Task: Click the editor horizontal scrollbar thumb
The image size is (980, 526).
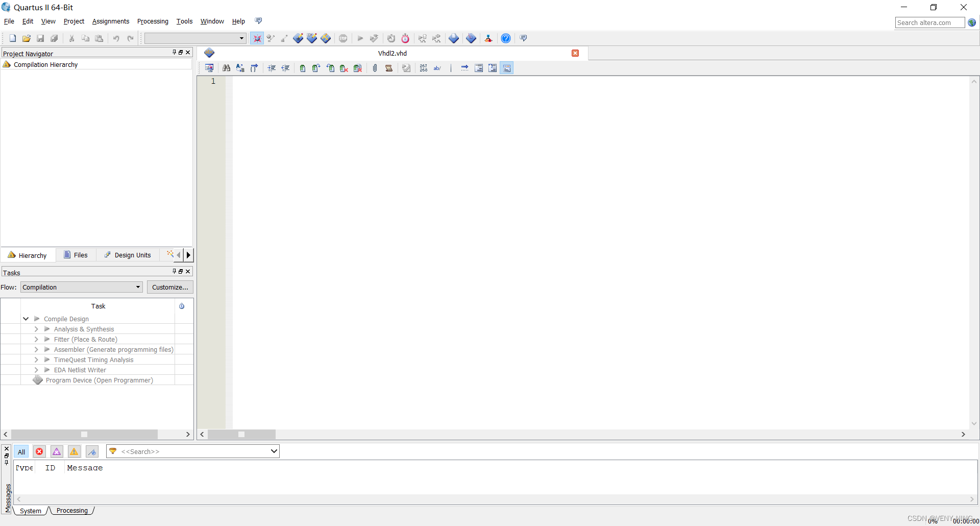Action: [x=241, y=434]
